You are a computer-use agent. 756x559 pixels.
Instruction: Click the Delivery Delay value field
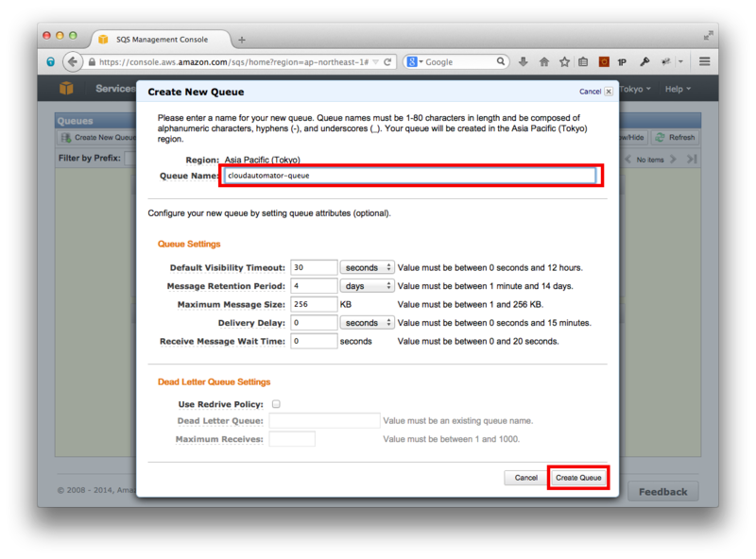pyautogui.click(x=314, y=322)
